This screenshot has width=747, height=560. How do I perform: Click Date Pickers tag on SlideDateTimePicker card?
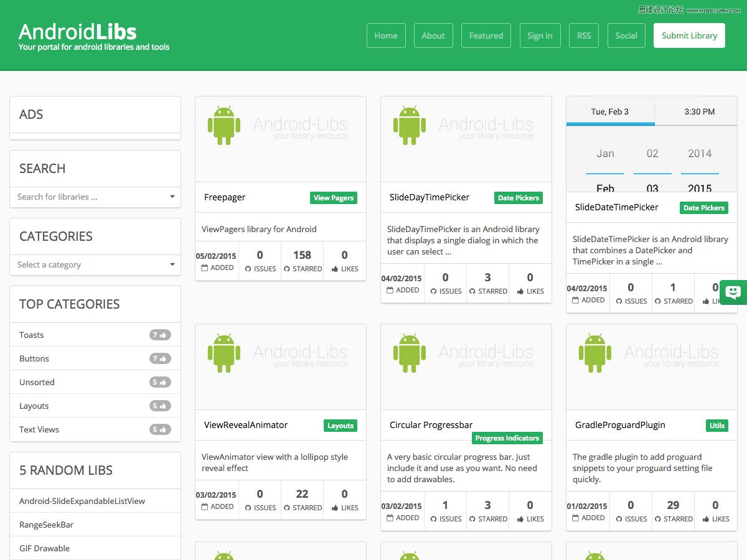pyautogui.click(x=704, y=208)
